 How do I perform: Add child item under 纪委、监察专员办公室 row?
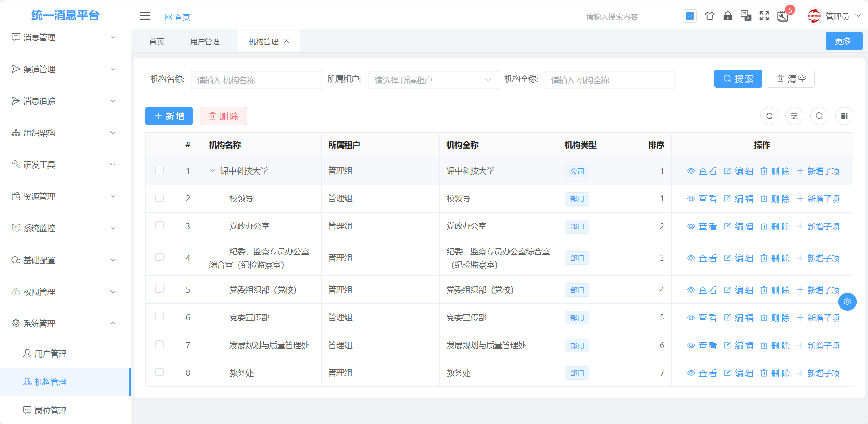point(818,258)
